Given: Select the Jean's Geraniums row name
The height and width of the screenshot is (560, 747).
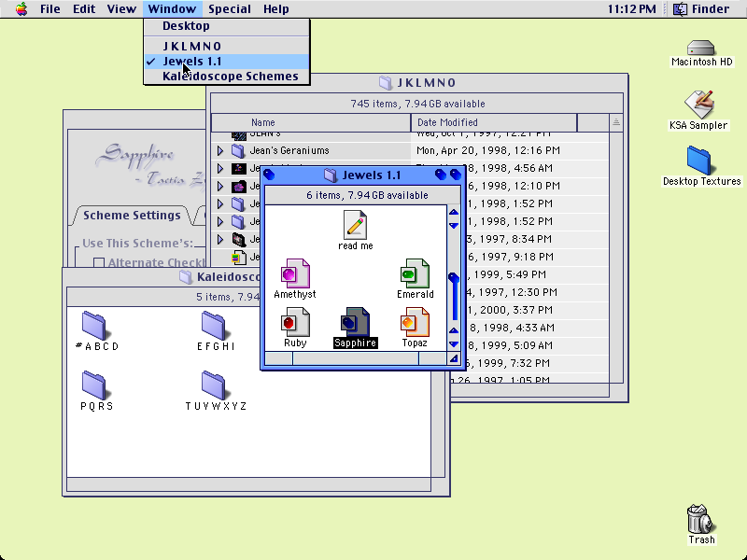Looking at the screenshot, I should coord(289,151).
